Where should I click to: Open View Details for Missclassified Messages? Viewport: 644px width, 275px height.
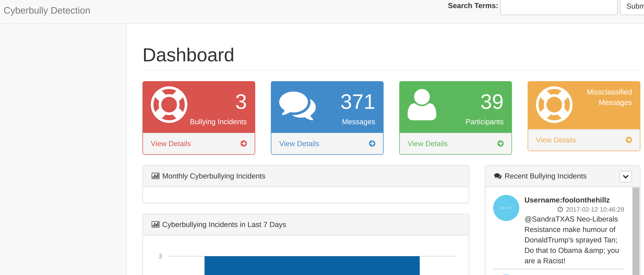pyautogui.click(x=556, y=140)
